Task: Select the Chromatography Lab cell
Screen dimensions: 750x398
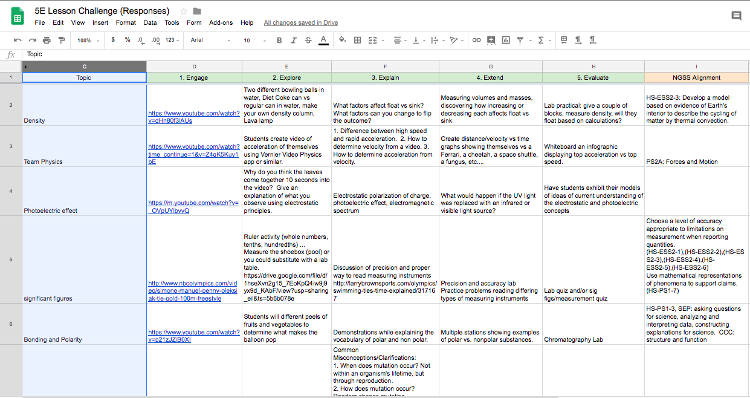Action: [593, 324]
